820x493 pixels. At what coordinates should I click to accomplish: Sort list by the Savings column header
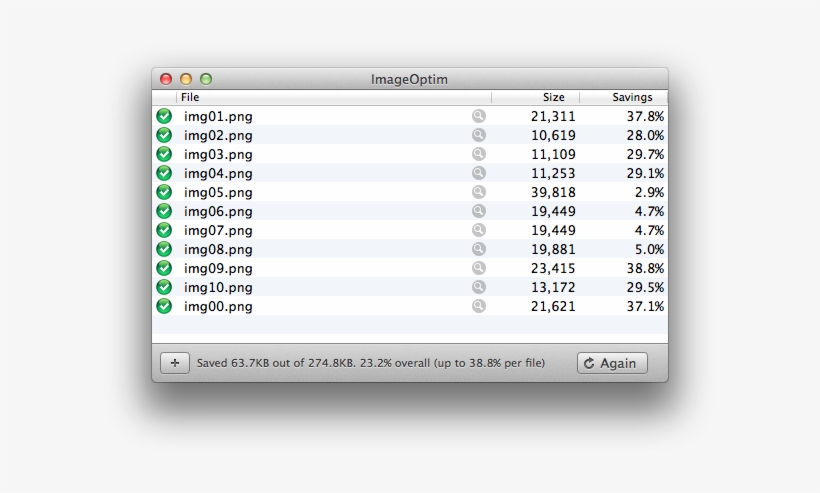point(623,97)
